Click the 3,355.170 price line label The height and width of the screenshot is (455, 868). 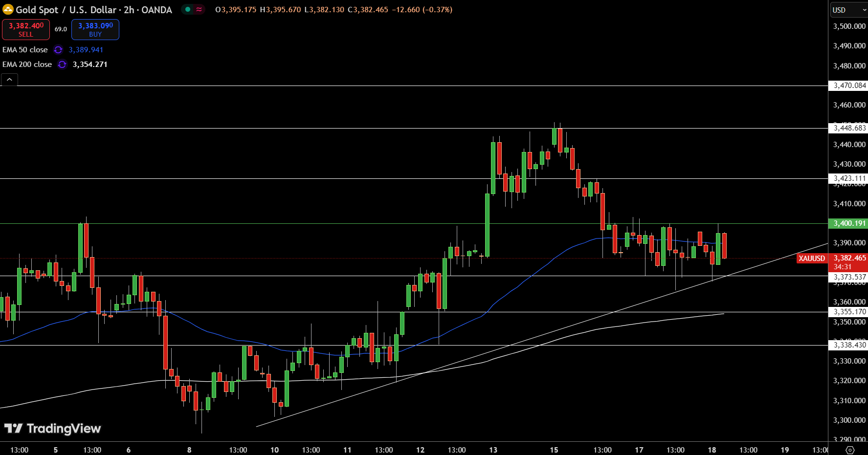849,312
